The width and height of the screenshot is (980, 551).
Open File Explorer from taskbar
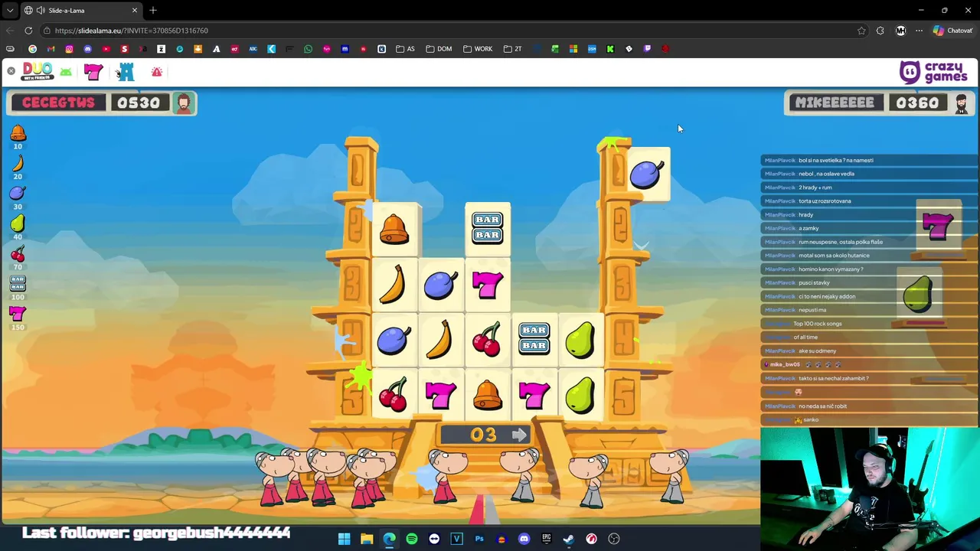[x=367, y=539]
